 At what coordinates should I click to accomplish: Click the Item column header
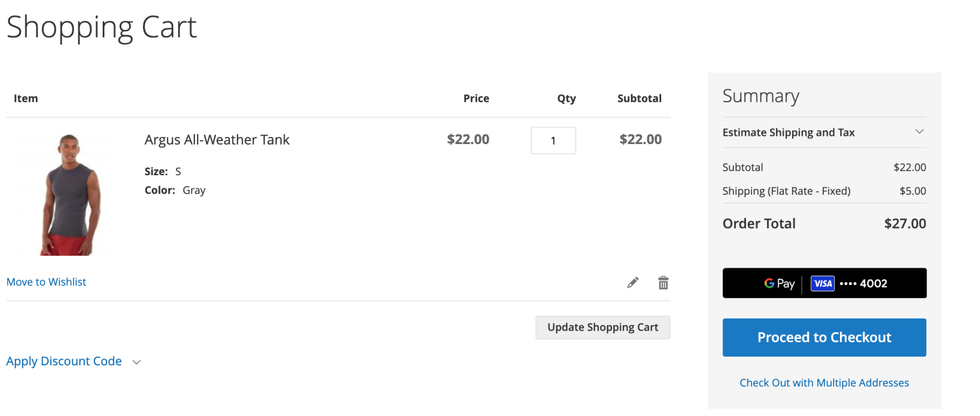[x=25, y=98]
